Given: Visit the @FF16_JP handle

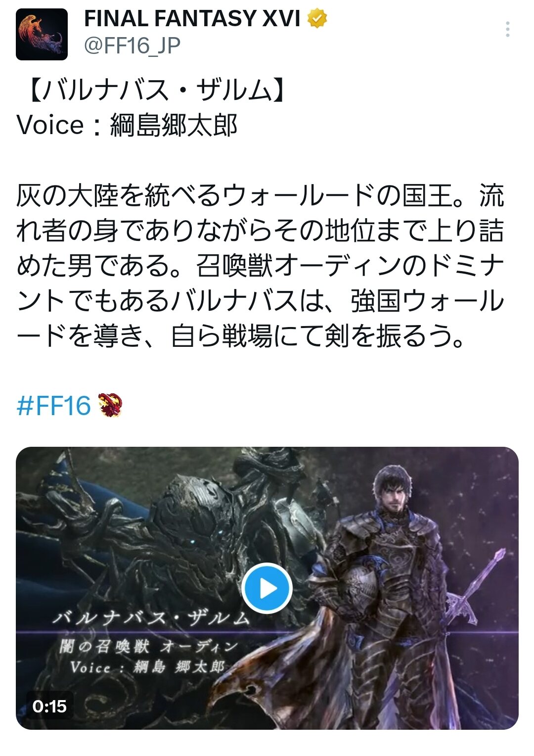Looking at the screenshot, I should tap(132, 46).
